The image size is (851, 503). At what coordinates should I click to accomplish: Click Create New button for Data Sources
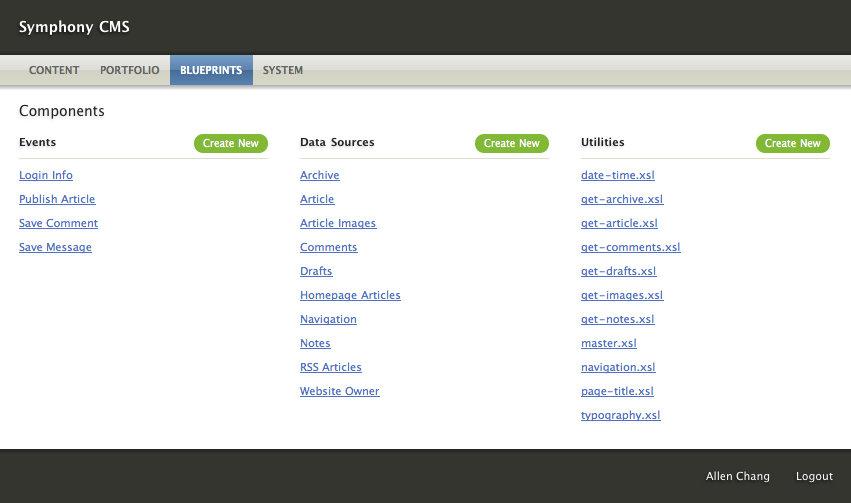[512, 144]
